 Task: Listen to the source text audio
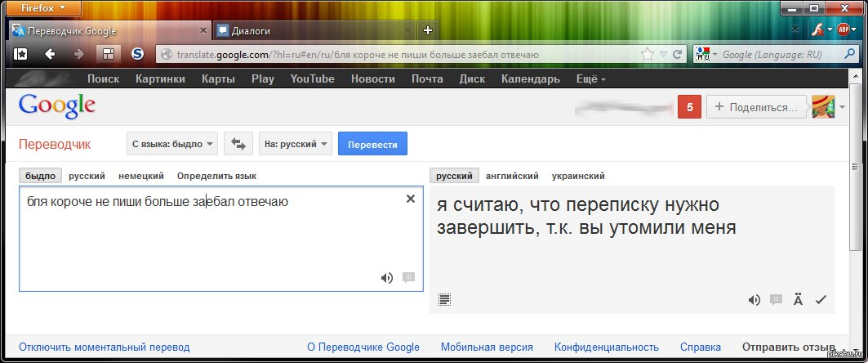tap(387, 277)
